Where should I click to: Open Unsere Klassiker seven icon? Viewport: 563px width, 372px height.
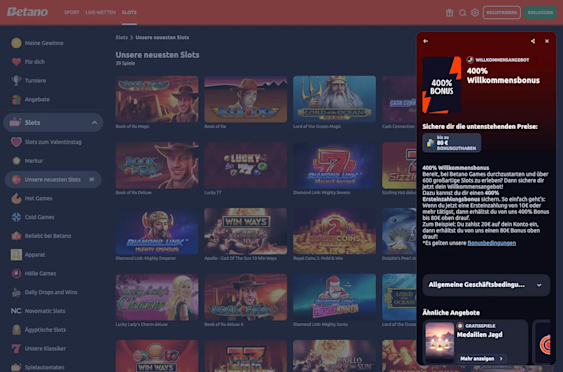click(16, 348)
